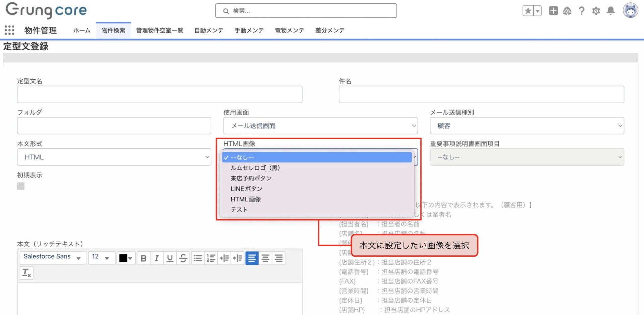This screenshot has width=644, height=315.
Task: Open the text color picker
Action: (x=126, y=258)
